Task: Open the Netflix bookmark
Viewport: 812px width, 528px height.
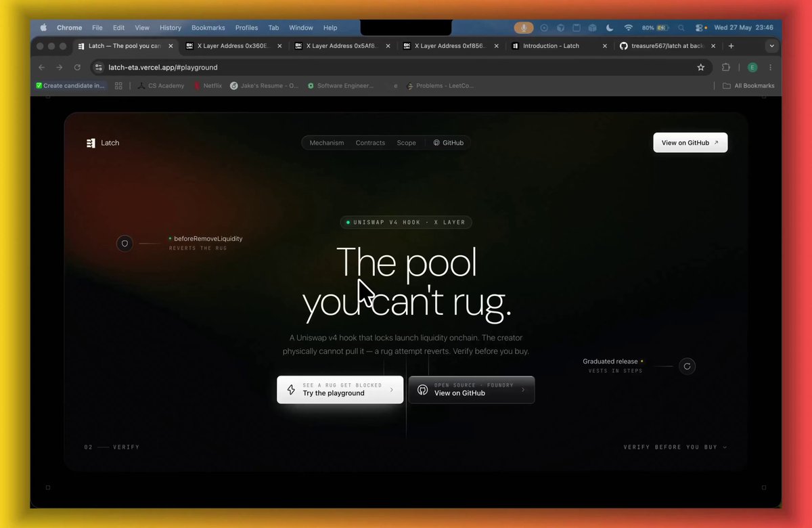Action: point(208,86)
